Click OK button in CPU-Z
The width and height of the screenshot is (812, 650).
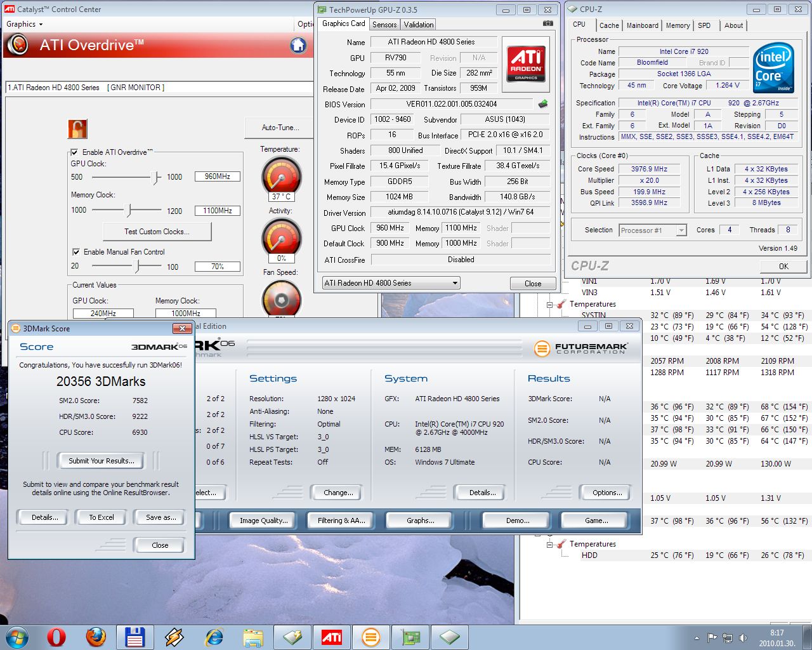coord(783,266)
